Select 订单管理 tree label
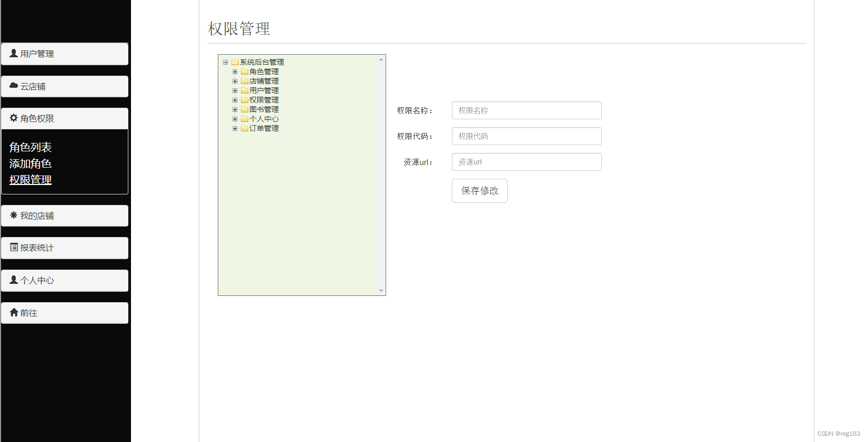 pyautogui.click(x=264, y=128)
